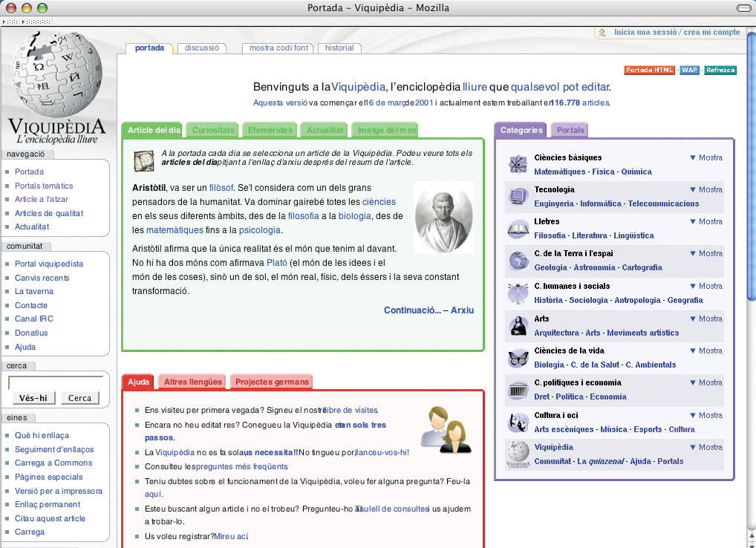Image resolution: width=756 pixels, height=548 pixels.
Task: Open the filòsof link in the article
Action: (221, 188)
